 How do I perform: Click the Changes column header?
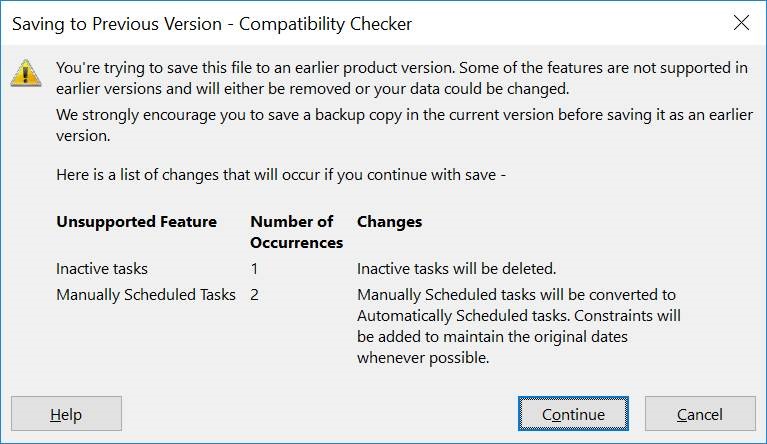pyautogui.click(x=389, y=222)
